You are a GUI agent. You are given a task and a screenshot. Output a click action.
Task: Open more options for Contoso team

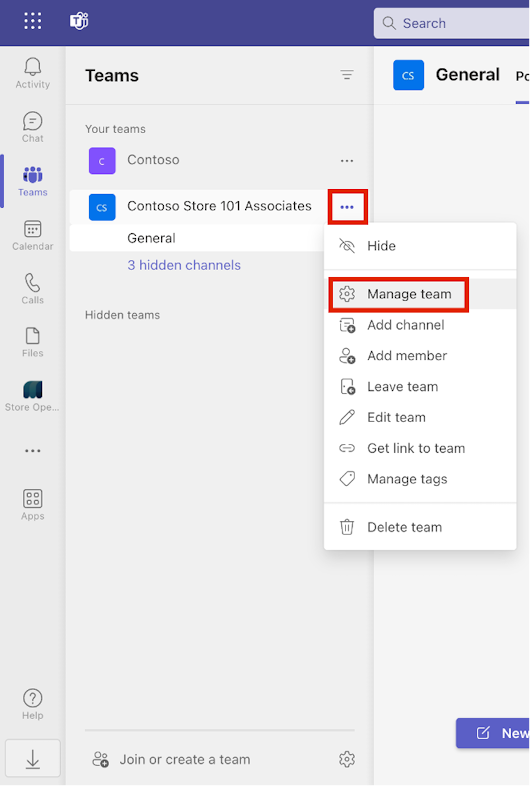[347, 161]
